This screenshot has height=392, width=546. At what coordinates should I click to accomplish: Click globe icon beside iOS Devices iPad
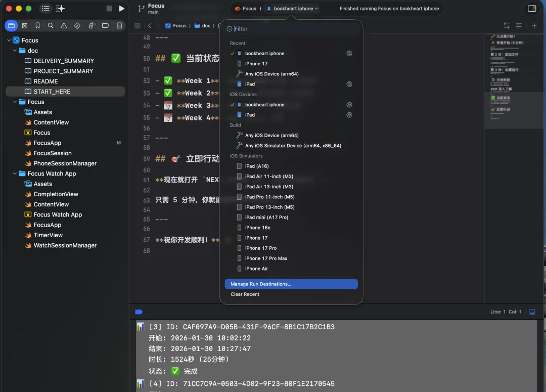click(349, 115)
